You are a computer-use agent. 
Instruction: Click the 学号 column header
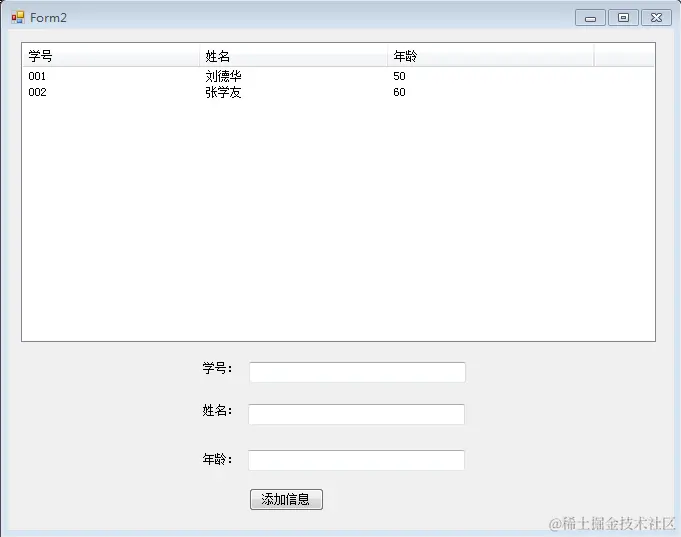(111, 56)
